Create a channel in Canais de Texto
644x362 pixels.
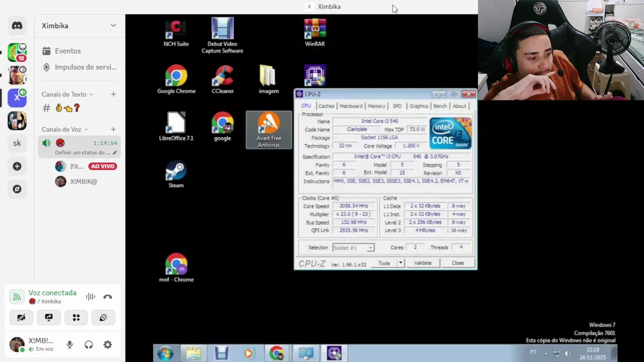pyautogui.click(x=113, y=95)
